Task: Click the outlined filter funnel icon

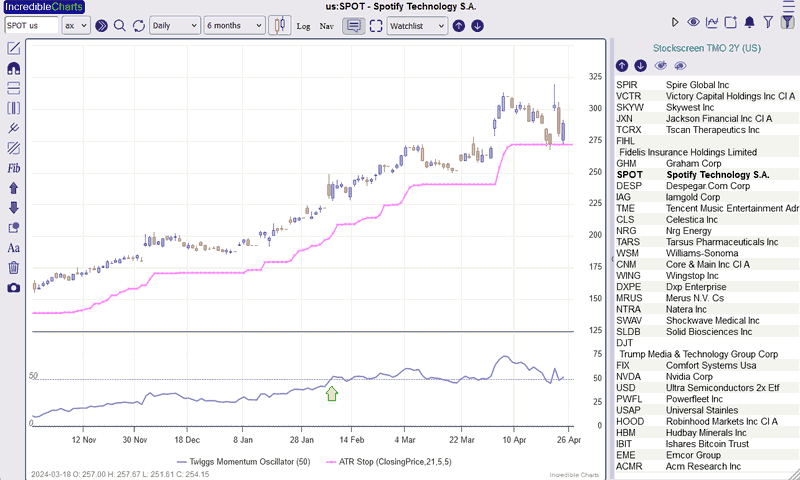Action: 768,22
